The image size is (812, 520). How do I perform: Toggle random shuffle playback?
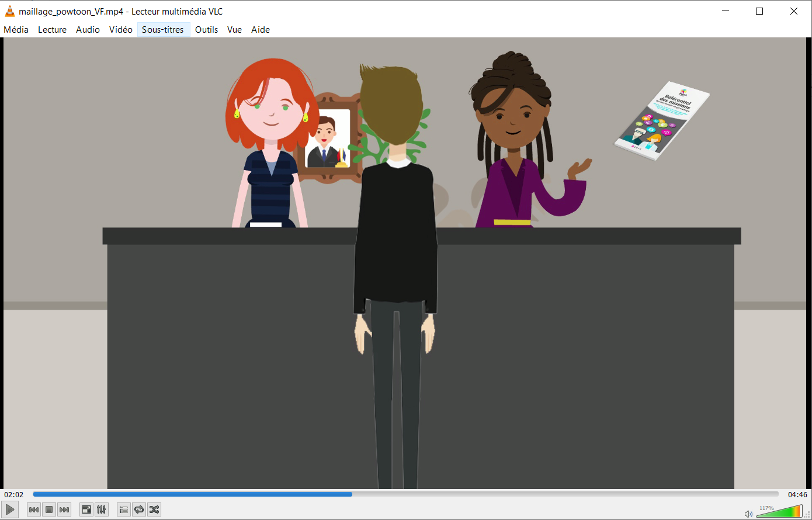[x=154, y=509]
